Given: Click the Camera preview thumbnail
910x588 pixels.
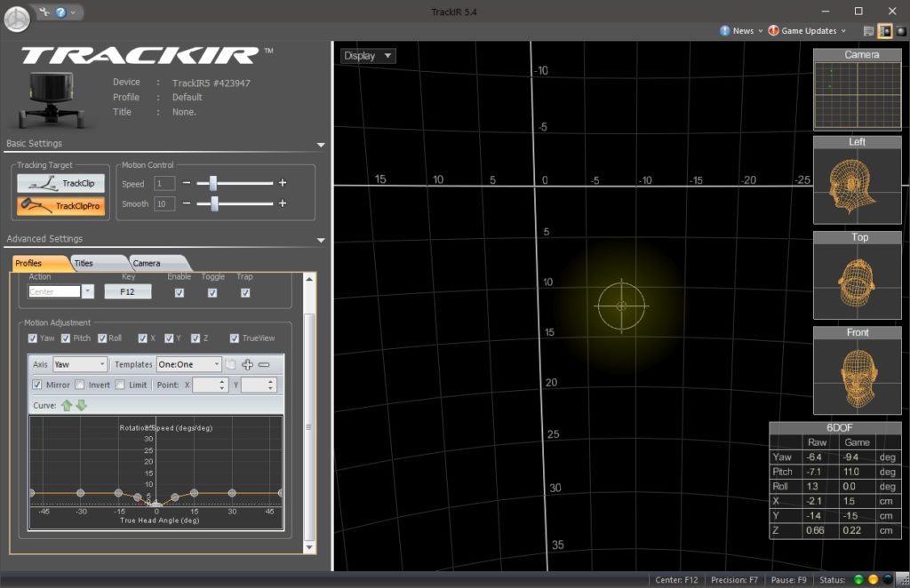Looking at the screenshot, I should click(858, 90).
